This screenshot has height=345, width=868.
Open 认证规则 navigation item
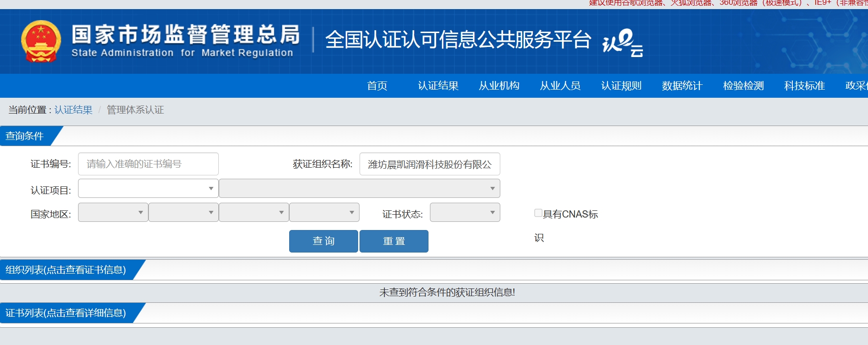tap(621, 86)
